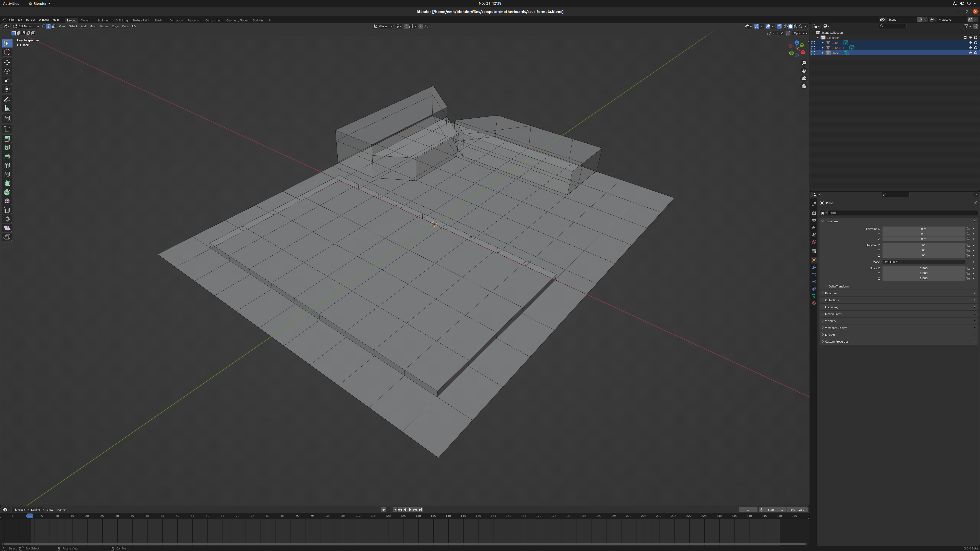Hide the Plane object via eye icon
The image size is (980, 551).
click(x=970, y=53)
